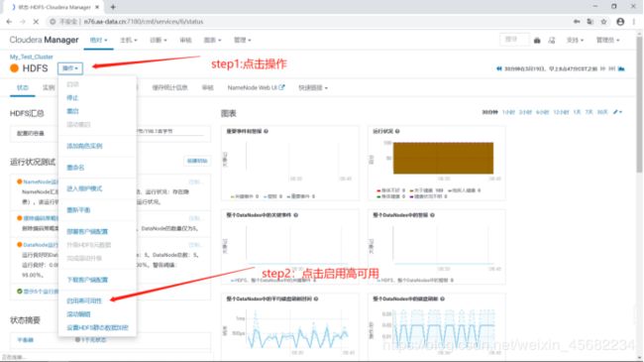Open the chart edit pencil dropdown

point(617,112)
